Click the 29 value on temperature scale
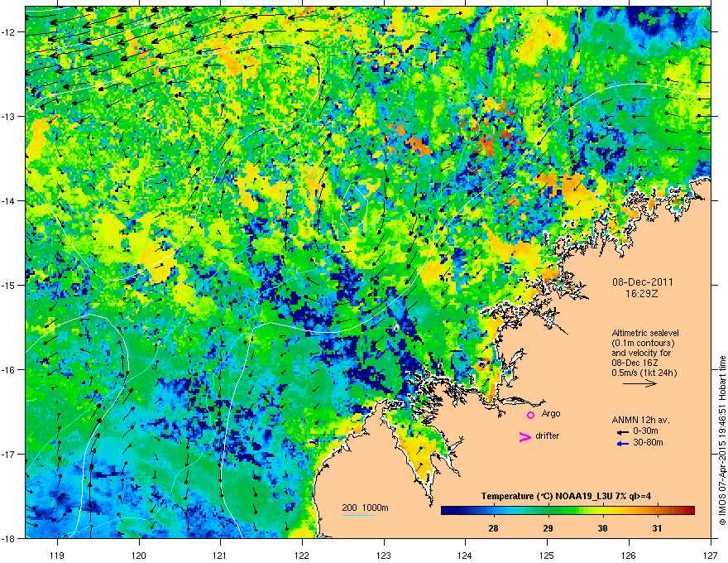The image size is (728, 563). (548, 528)
